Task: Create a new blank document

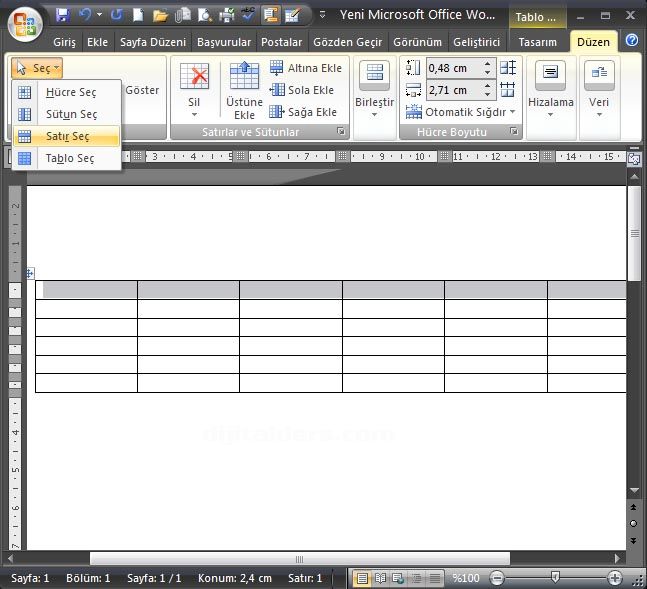Action: tap(138, 16)
